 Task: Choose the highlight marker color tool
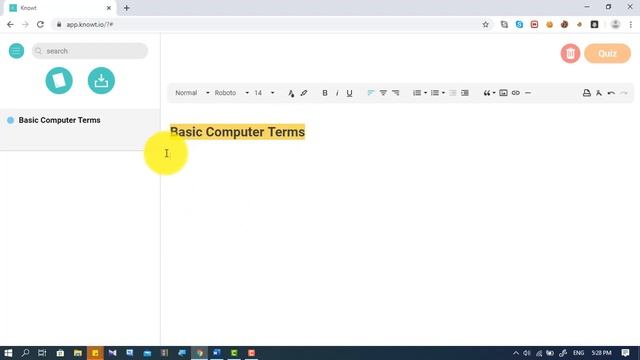[304, 93]
